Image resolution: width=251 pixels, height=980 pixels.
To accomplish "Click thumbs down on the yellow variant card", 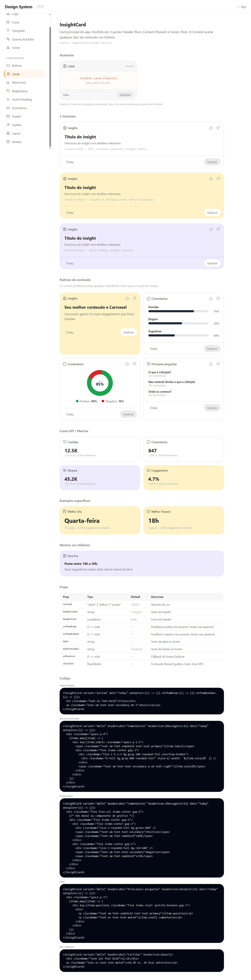I will click(x=218, y=178).
